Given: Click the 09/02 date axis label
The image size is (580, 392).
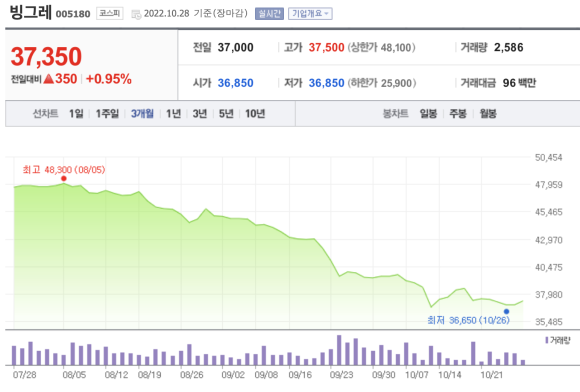Looking at the screenshot, I should pos(233,375).
